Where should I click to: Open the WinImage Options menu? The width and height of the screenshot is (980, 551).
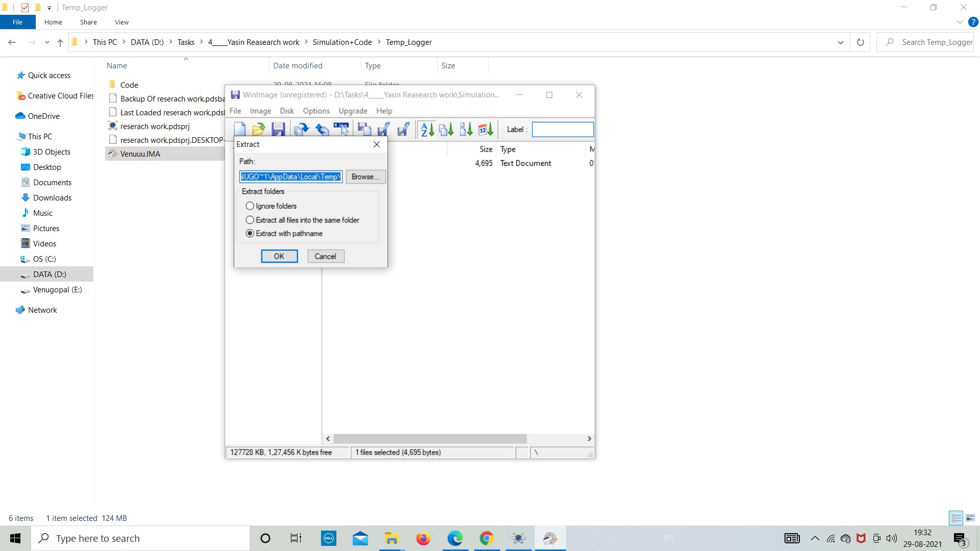tap(315, 111)
